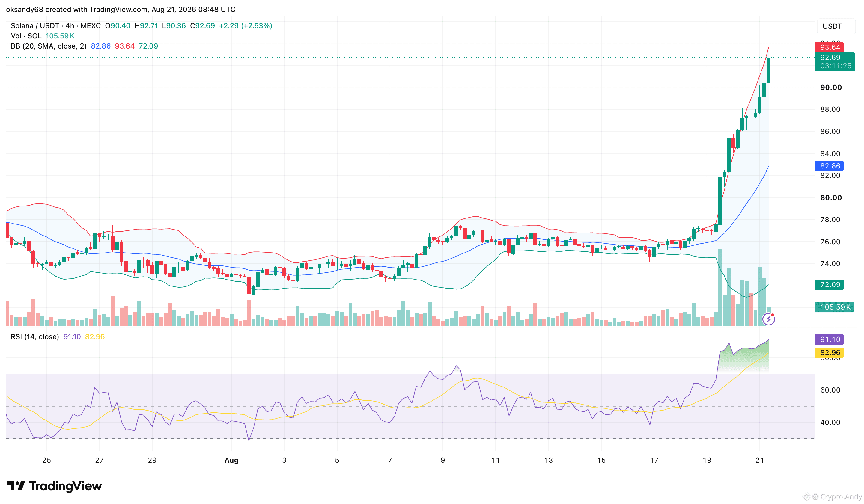Click the green 92.69 last price tag
This screenshot has height=504, width=864.
click(830, 57)
